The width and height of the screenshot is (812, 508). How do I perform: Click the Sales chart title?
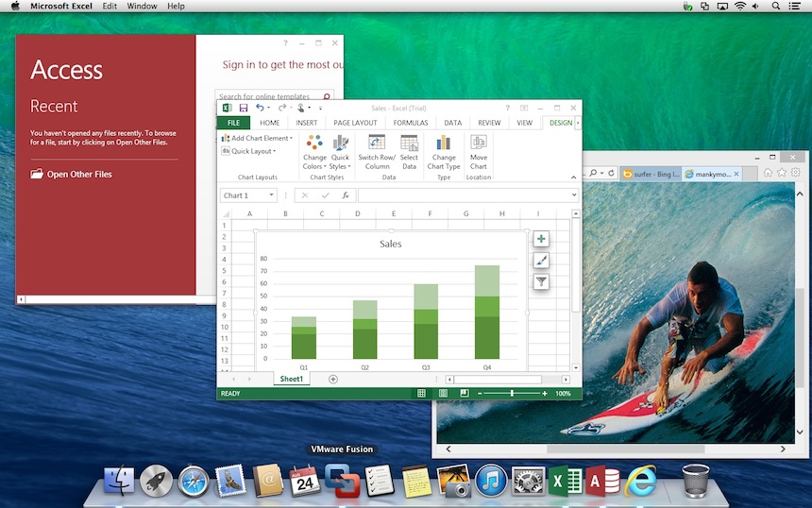(391, 244)
